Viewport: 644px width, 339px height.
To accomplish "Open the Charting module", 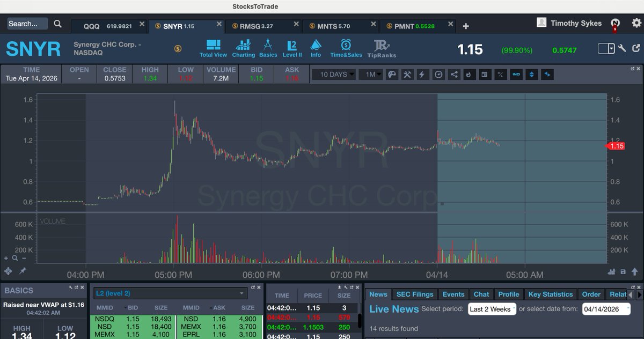I will [x=243, y=48].
